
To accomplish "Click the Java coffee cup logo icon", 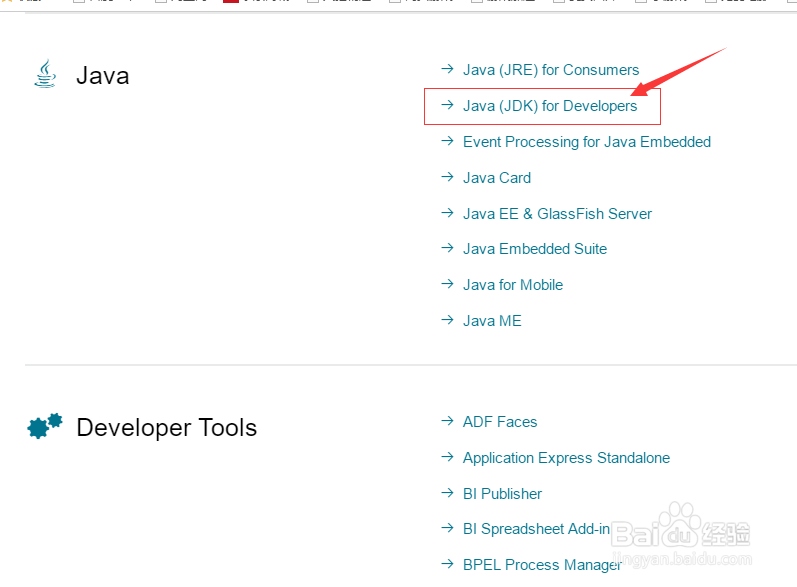I will click(x=45, y=74).
